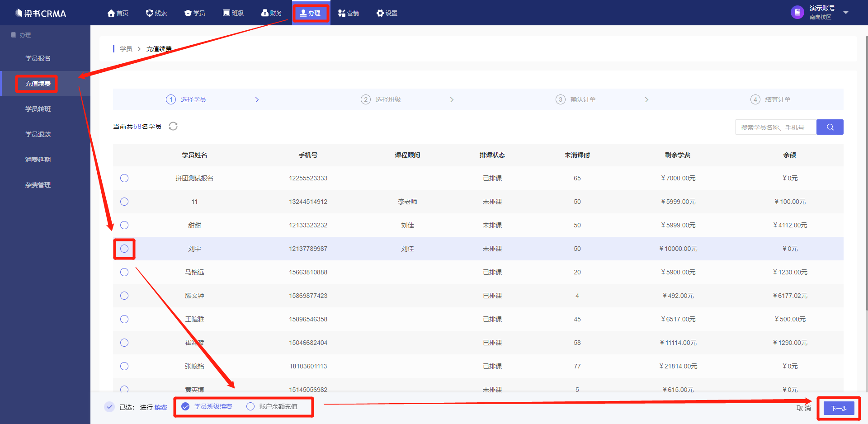Click the 办理 sidebar header icon
The height and width of the screenshot is (424, 868).
pyautogui.click(x=14, y=35)
